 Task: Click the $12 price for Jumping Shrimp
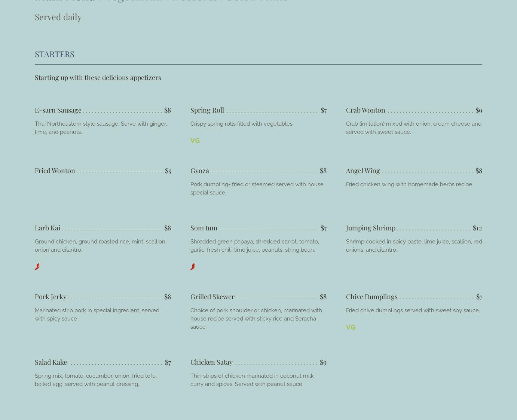[477, 228]
